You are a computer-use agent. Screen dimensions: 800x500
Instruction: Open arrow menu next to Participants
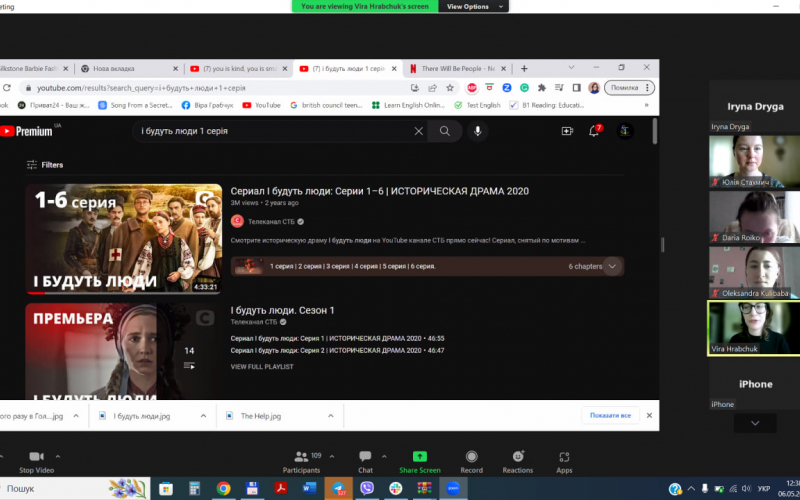point(332,457)
